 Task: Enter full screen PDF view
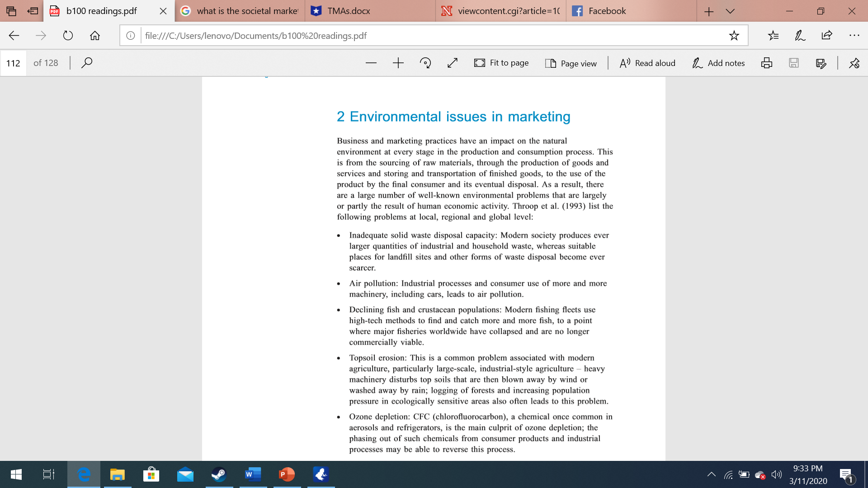pyautogui.click(x=453, y=63)
